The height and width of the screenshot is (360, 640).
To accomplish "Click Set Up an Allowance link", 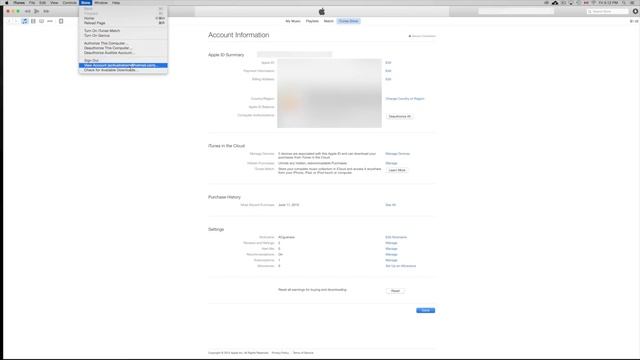I will [x=400, y=266].
